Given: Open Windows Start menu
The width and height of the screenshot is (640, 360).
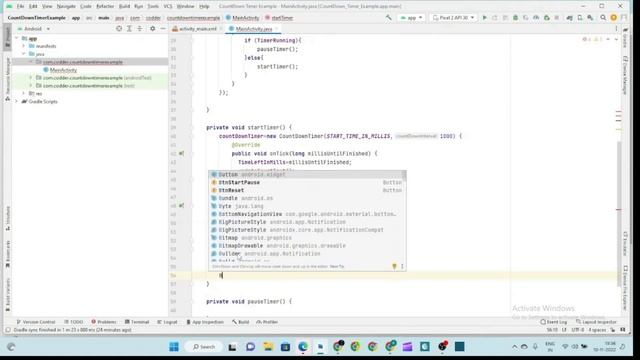Looking at the screenshot, I should (x=174, y=347).
